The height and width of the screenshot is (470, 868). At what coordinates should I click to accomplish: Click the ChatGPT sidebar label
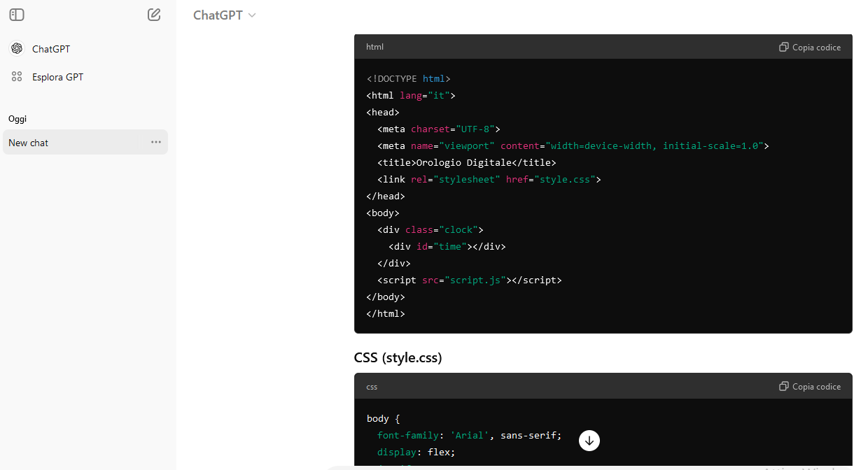[51, 49]
